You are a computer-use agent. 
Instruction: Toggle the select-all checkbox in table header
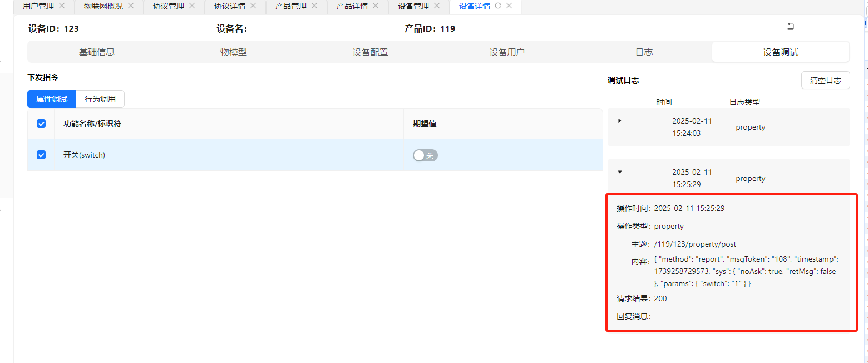click(x=41, y=124)
